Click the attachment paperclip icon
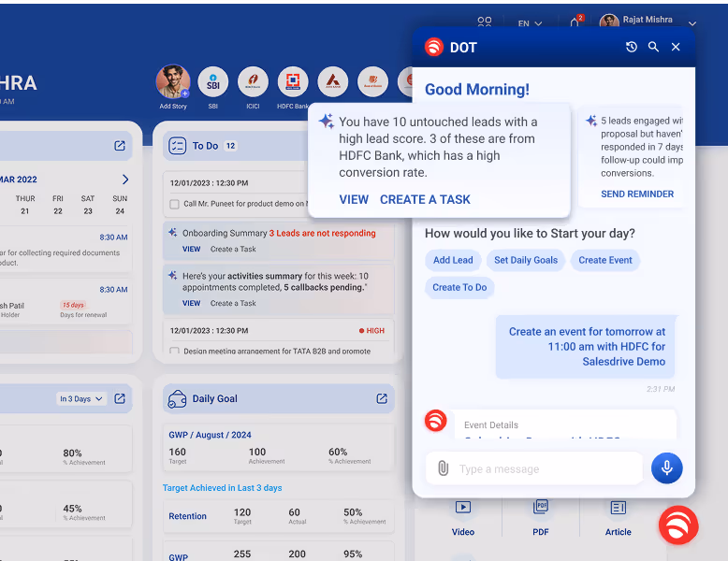 point(444,468)
